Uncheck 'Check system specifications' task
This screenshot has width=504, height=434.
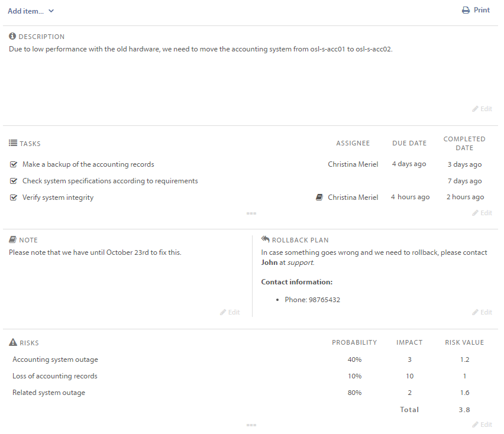pos(14,181)
